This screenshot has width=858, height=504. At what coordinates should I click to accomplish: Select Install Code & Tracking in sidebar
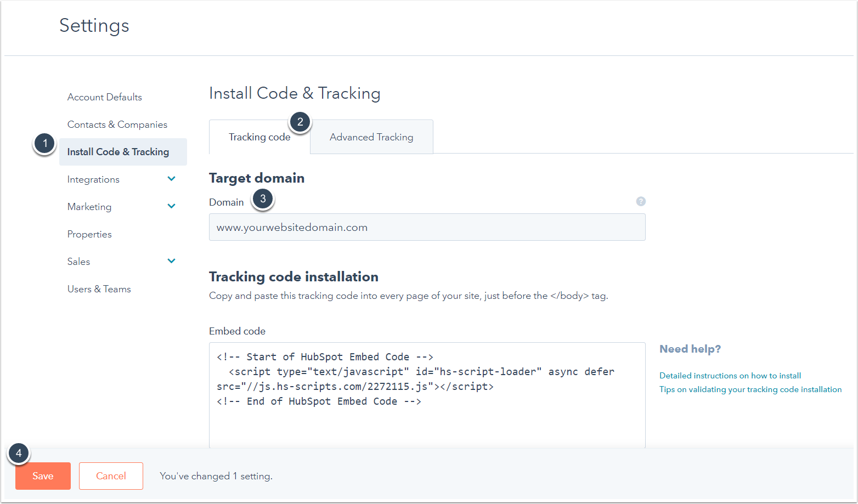point(123,152)
